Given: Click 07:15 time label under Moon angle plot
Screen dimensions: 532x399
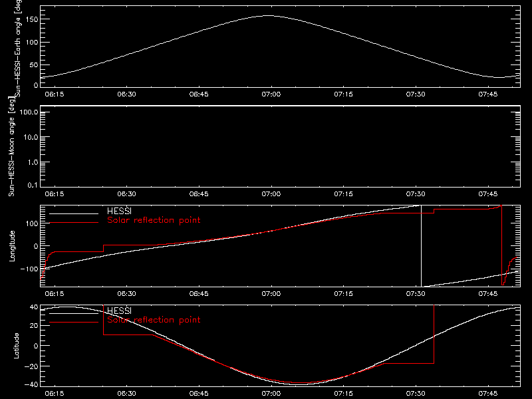Looking at the screenshot, I should click(x=343, y=194).
